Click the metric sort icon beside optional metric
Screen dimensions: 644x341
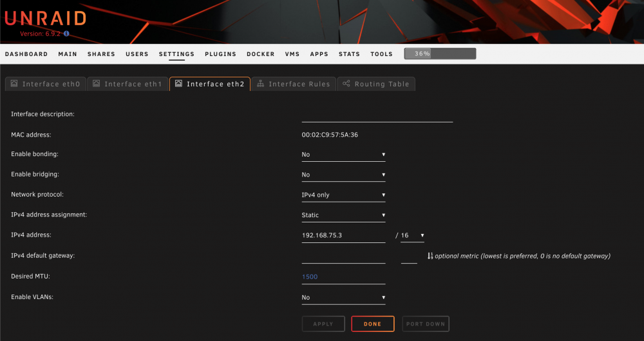(x=430, y=256)
